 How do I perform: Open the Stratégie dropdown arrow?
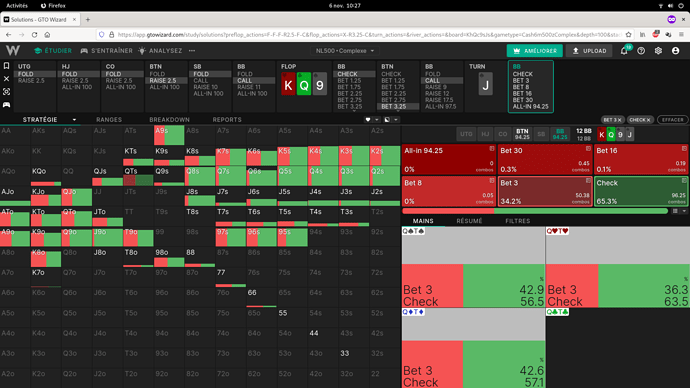point(74,120)
